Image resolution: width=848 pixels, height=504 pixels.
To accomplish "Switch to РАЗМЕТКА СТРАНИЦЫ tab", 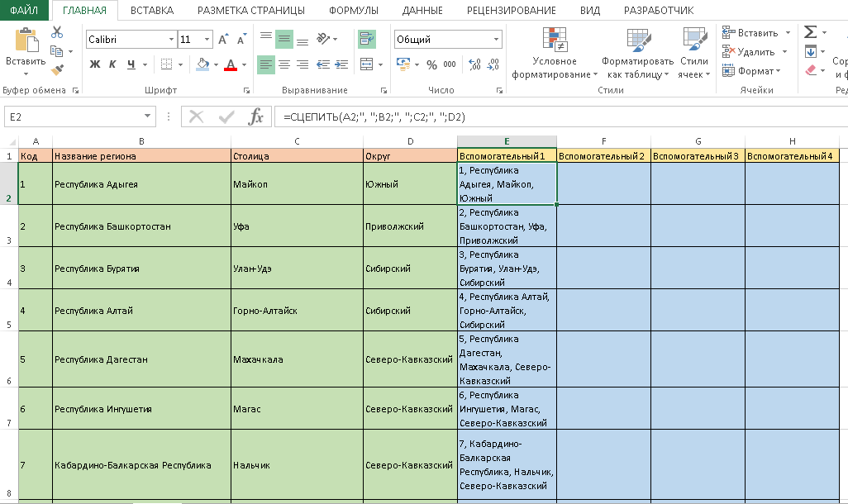I will [251, 10].
